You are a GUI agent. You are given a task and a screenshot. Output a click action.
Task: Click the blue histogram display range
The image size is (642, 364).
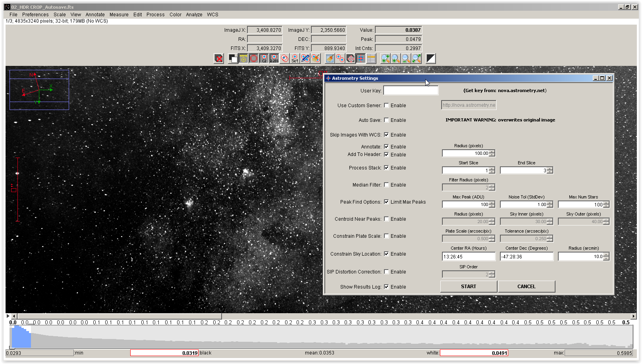pyautogui.click(x=21, y=337)
